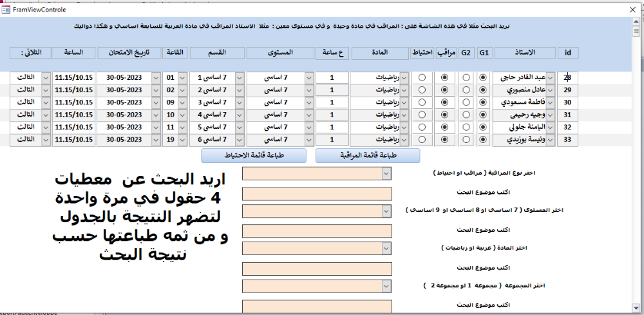Screen dimensions: 644x315
Task: Open the 'اختر المجموعة' dropdown arrow
Action: tap(386, 286)
